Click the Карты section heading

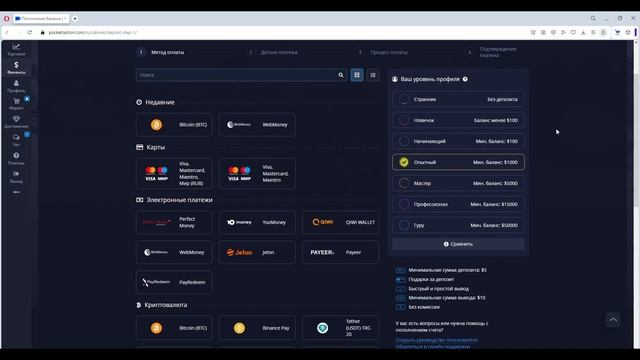pyautogui.click(x=156, y=147)
